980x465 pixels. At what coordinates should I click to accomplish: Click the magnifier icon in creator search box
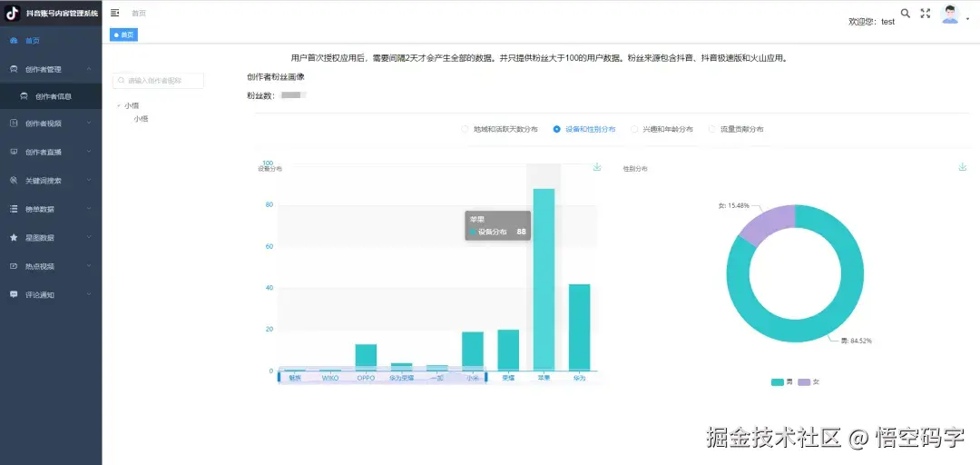pos(122,81)
